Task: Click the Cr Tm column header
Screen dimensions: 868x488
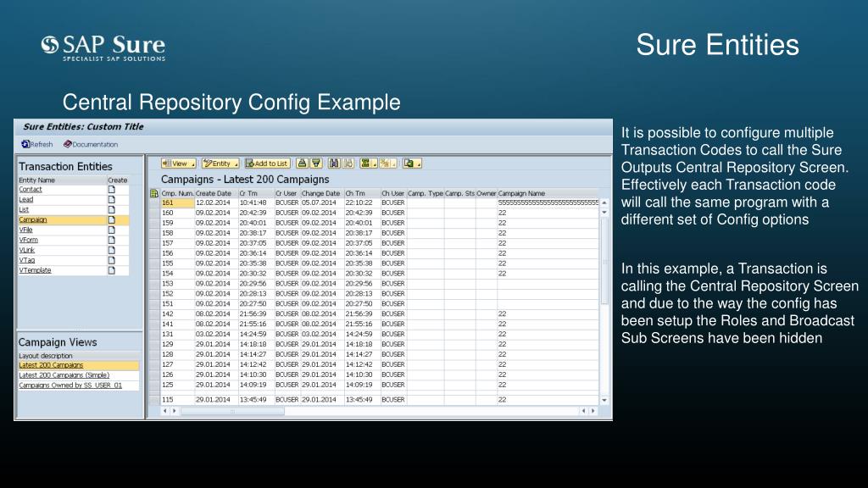Action: click(256, 194)
